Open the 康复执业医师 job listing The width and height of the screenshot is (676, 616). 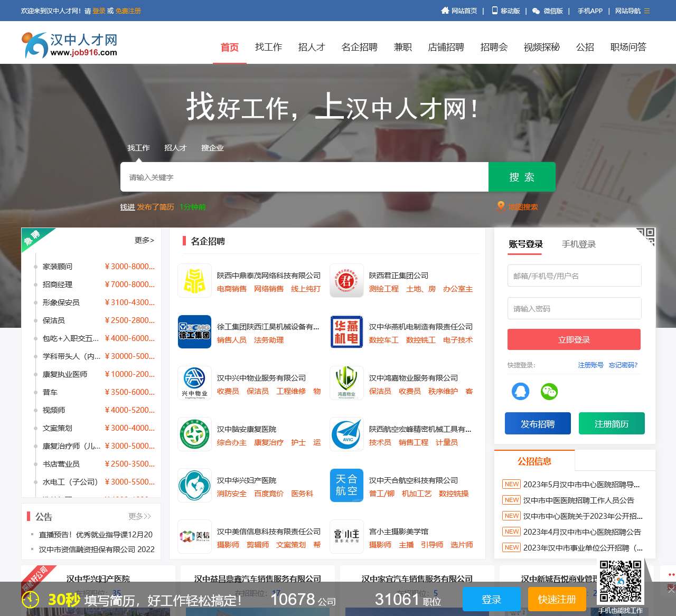65,374
